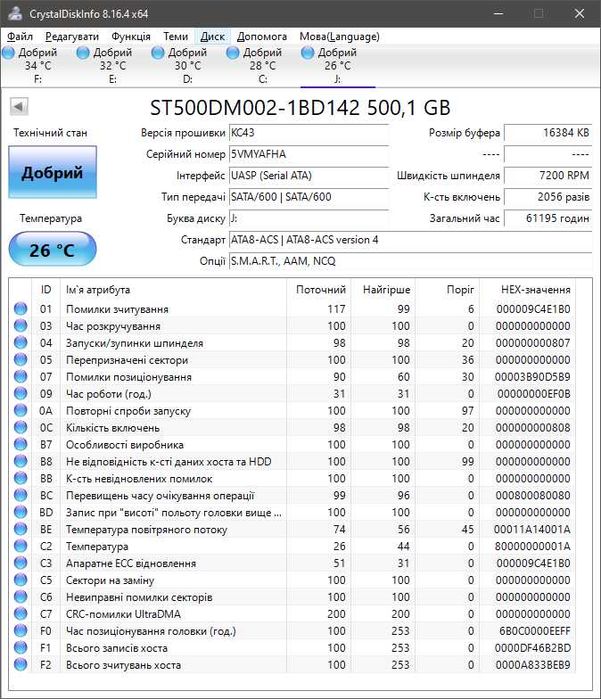The width and height of the screenshot is (601, 699).
Task: Click the features field S.M.A.R.T., AAM, NCQ
Action: click(x=410, y=261)
